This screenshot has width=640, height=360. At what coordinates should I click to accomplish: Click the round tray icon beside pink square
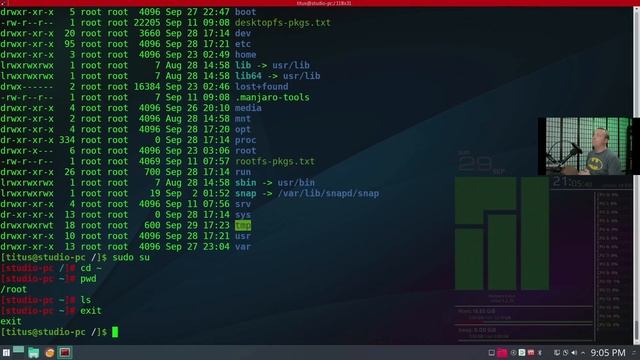click(513, 353)
